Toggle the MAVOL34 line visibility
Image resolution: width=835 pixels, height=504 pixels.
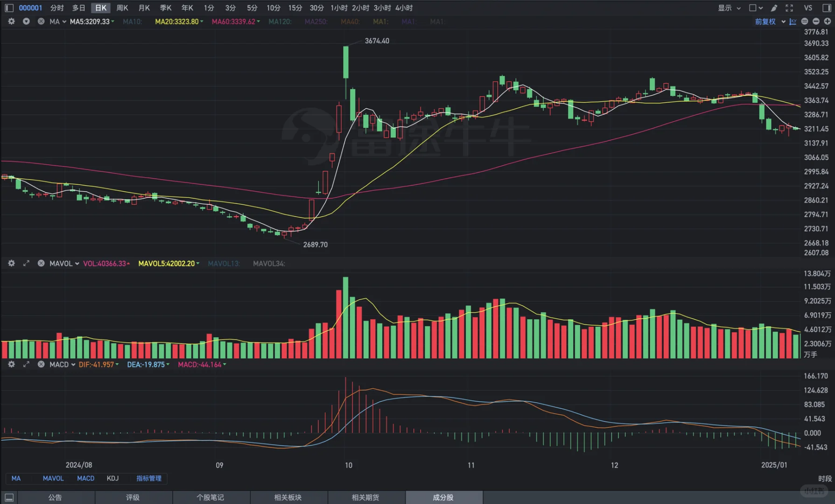(x=269, y=264)
